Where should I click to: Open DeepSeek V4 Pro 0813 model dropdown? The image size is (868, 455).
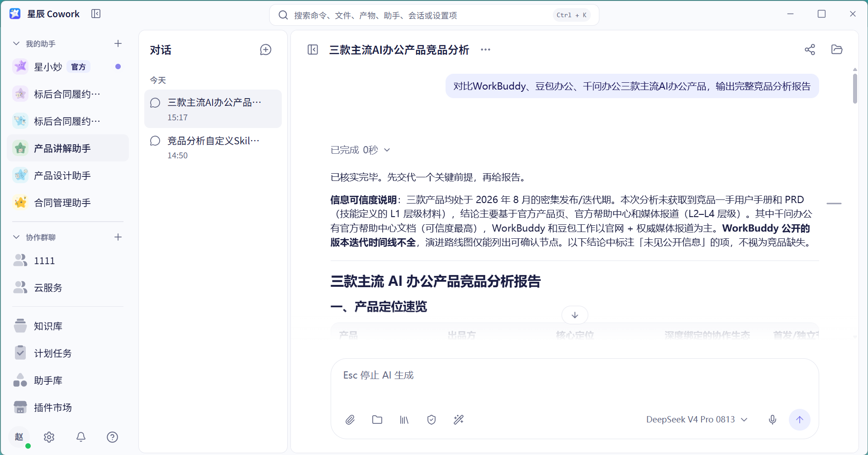tap(697, 420)
